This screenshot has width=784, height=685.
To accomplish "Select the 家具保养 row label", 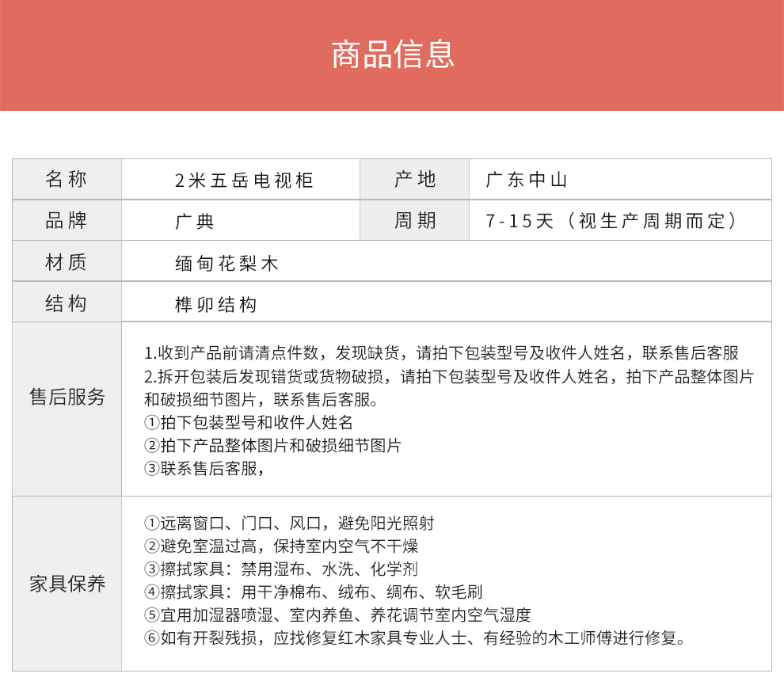I will point(67,584).
